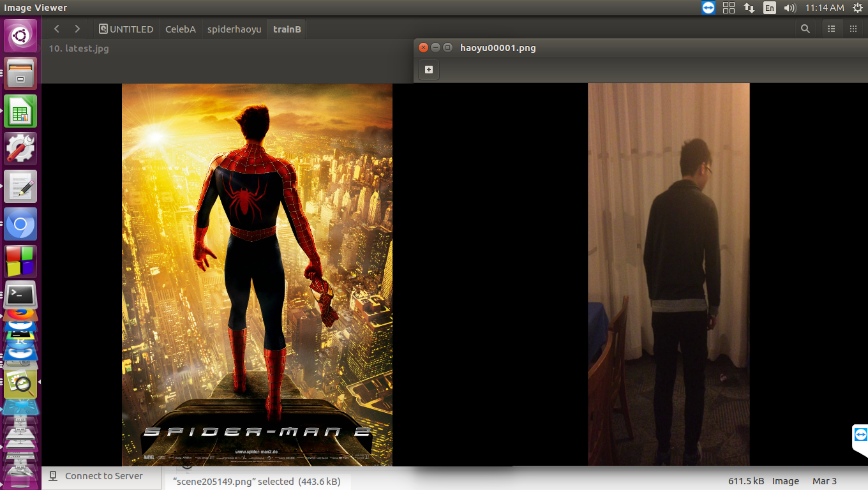The image size is (868, 490).
Task: Click the photo of man facing curtain
Action: tap(668, 274)
